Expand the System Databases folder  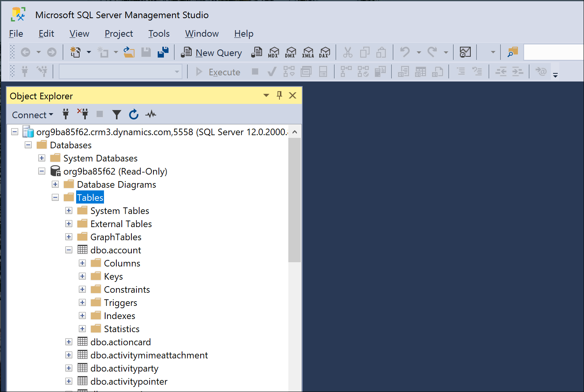coord(42,158)
